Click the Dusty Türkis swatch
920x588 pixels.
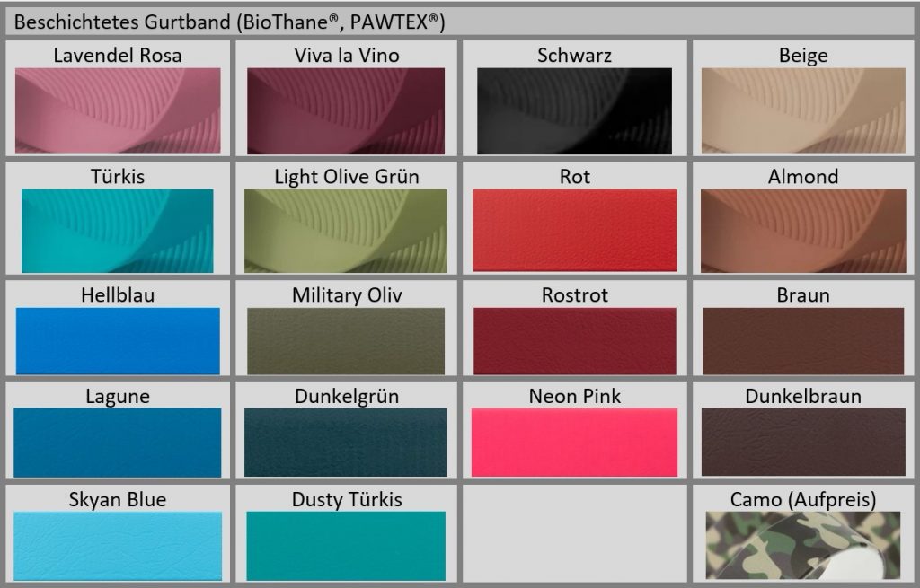[346, 546]
